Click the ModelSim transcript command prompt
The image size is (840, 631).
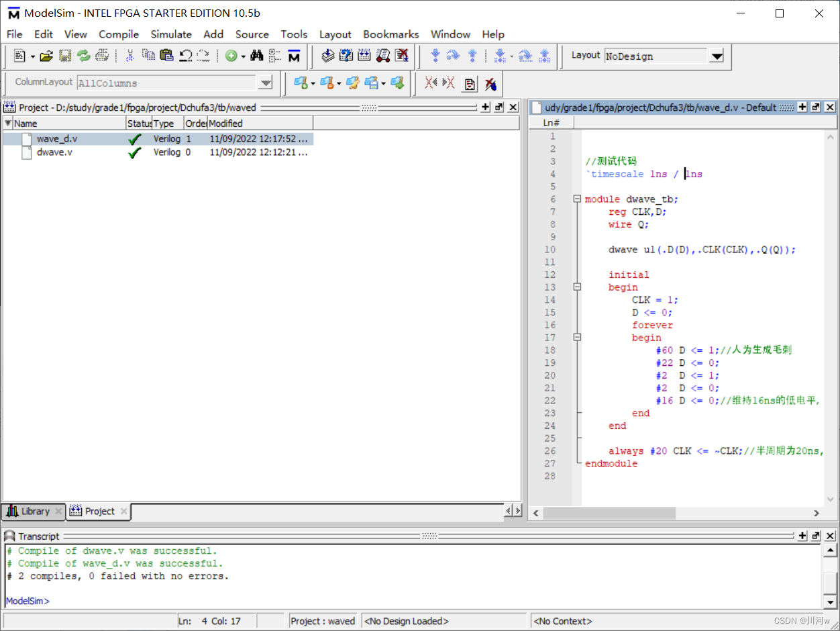[x=28, y=601]
